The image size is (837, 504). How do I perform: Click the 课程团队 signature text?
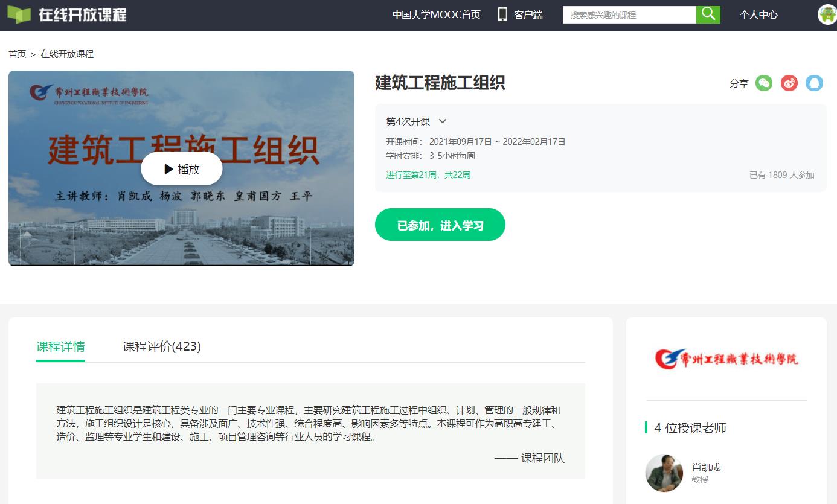[x=530, y=458]
